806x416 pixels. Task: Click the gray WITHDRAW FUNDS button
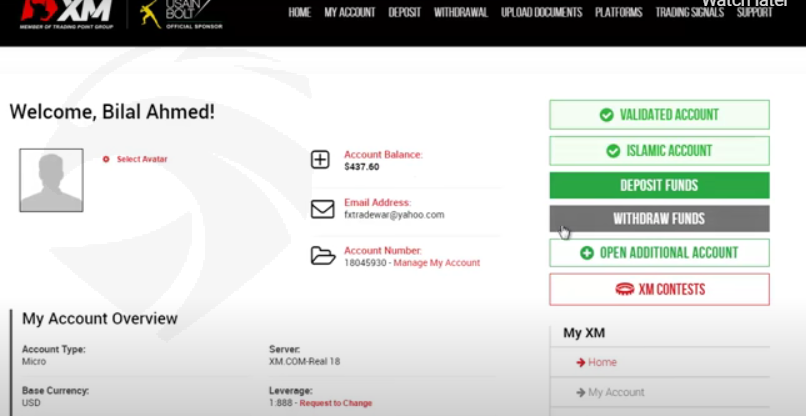click(660, 219)
